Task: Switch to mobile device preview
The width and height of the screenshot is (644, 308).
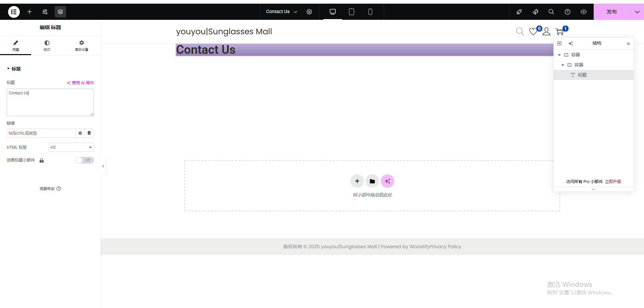Action: click(370, 12)
